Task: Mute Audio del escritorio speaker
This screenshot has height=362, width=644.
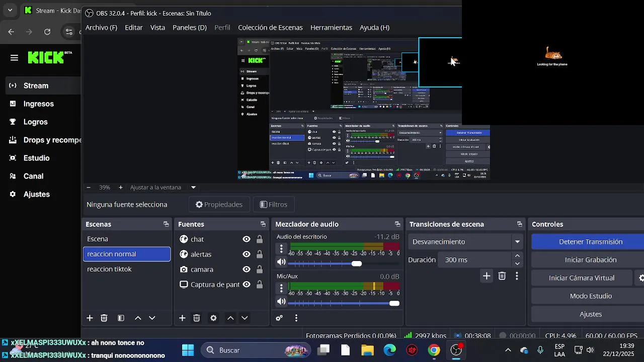Action: click(x=281, y=262)
